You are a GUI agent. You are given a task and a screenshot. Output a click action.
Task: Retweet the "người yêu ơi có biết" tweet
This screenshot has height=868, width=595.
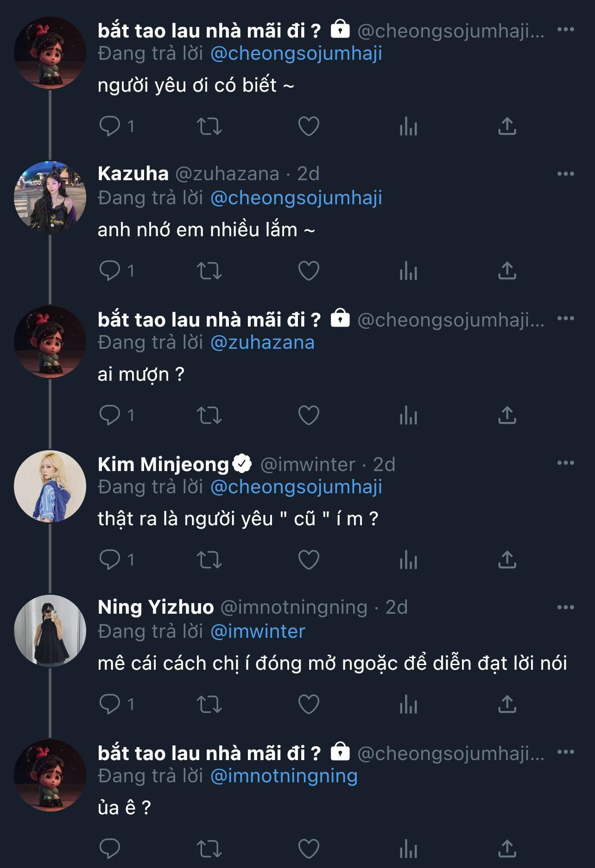(x=209, y=126)
